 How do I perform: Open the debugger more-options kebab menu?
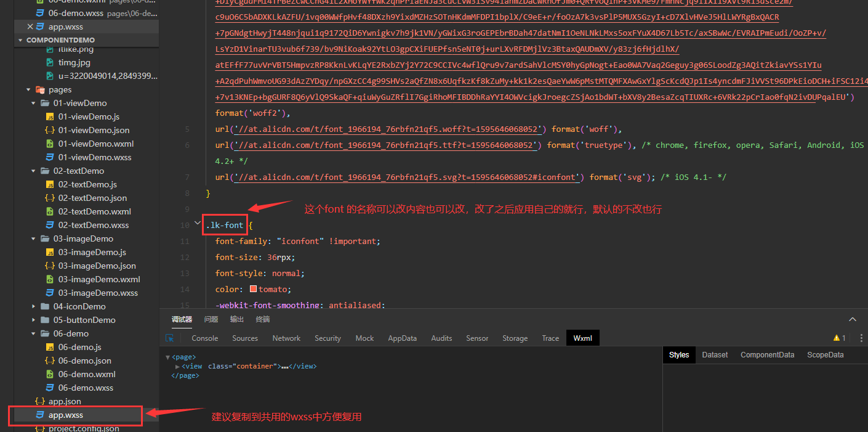[x=861, y=338]
